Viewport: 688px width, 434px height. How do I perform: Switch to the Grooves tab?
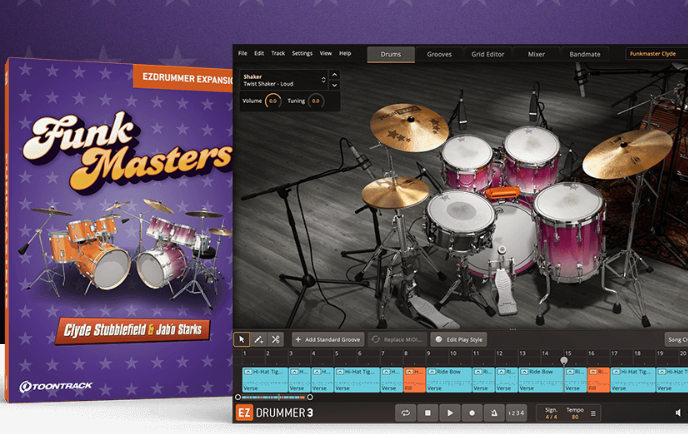pos(439,54)
